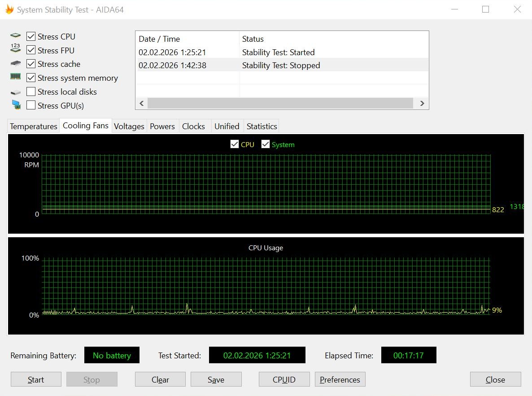Select the Stability Test: Stopped log row
This screenshot has height=396, width=532.
click(x=282, y=65)
